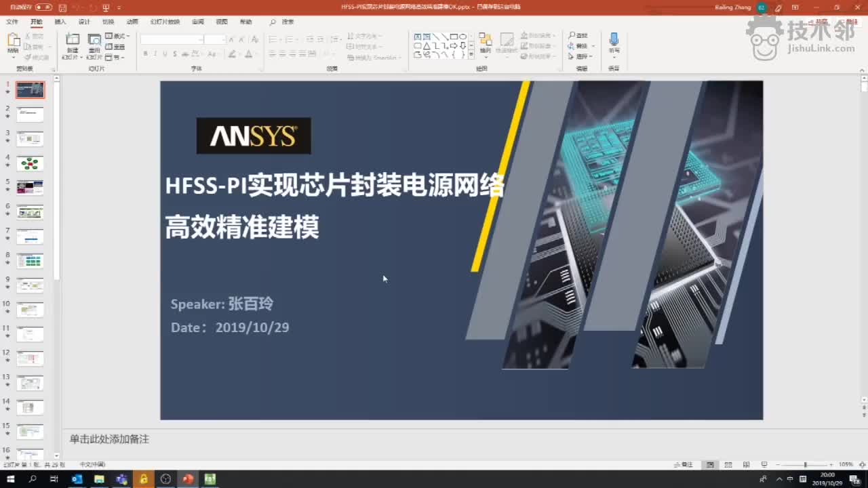868x488 pixels.
Task: Select slide 4 thumbnail
Action: click(30, 163)
